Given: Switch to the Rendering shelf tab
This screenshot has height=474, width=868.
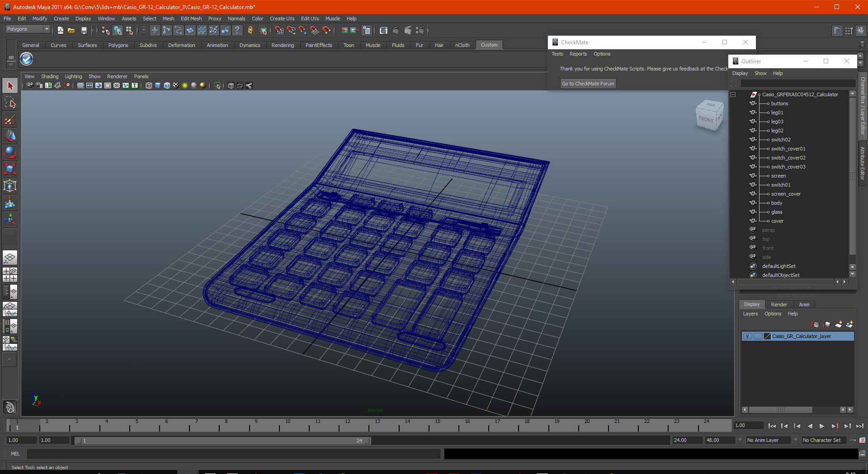Looking at the screenshot, I should coord(283,45).
